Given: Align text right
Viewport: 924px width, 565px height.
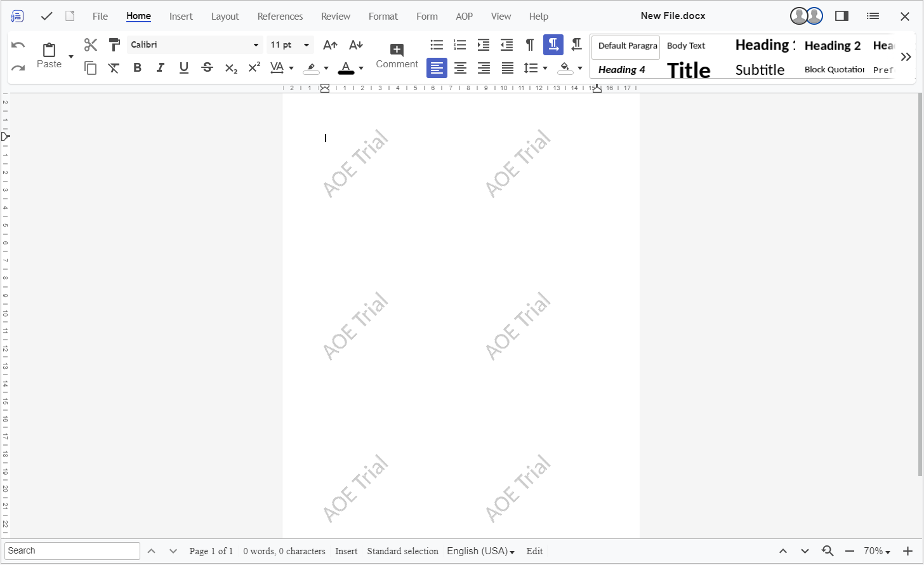Looking at the screenshot, I should pos(484,68).
